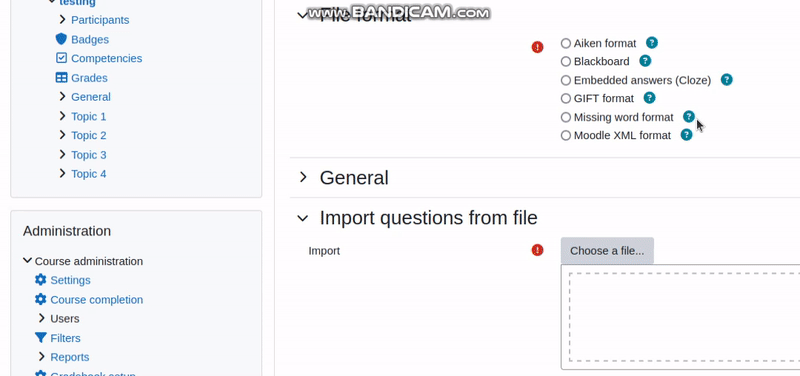800x376 pixels.
Task: Open help for GIFT format
Action: (649, 98)
